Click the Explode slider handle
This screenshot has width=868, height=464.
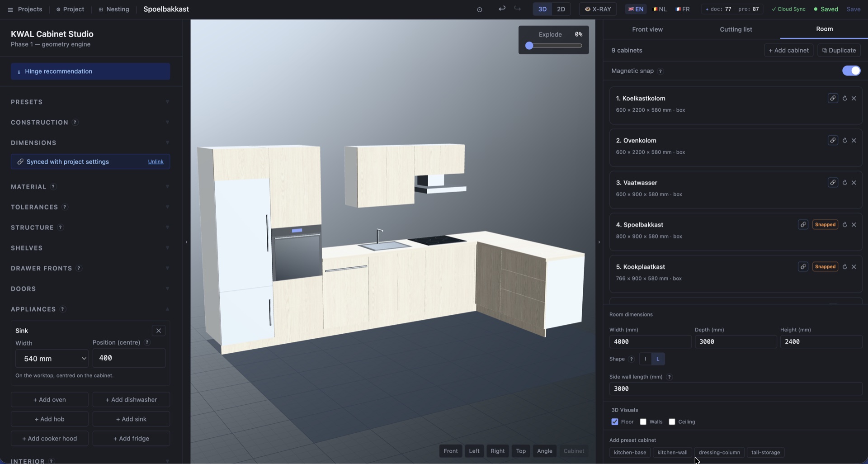coord(529,46)
